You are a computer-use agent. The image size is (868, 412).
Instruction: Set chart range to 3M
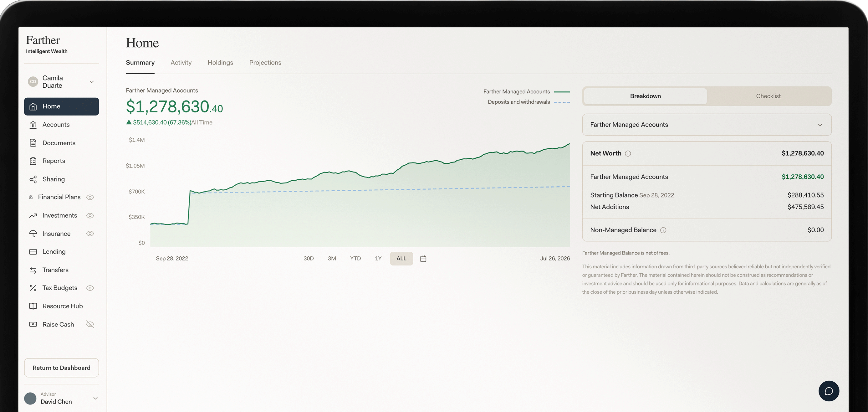coord(332,259)
